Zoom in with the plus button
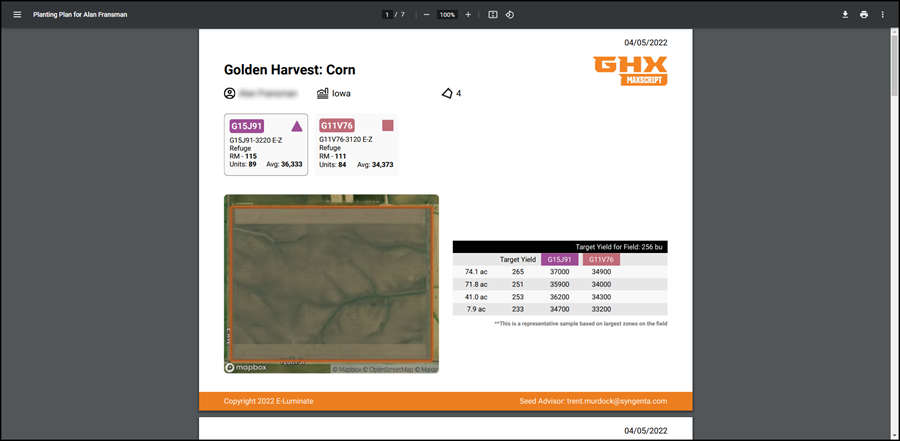 (x=468, y=14)
